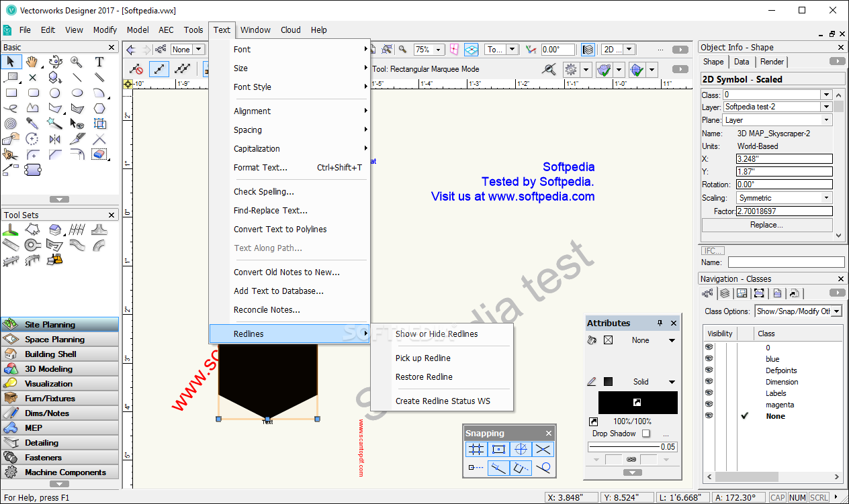Select the Double Line tool
Viewport: 849px width, 504px height.
click(99, 77)
